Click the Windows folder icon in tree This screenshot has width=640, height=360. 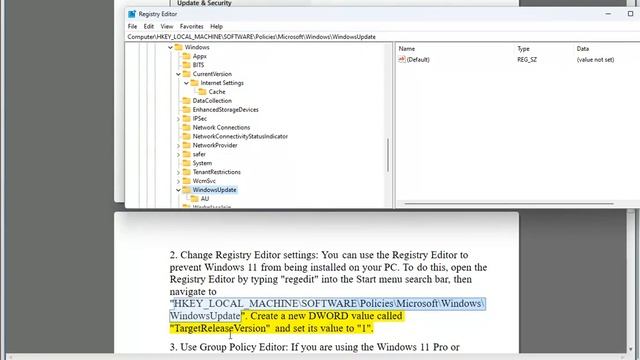(x=178, y=47)
